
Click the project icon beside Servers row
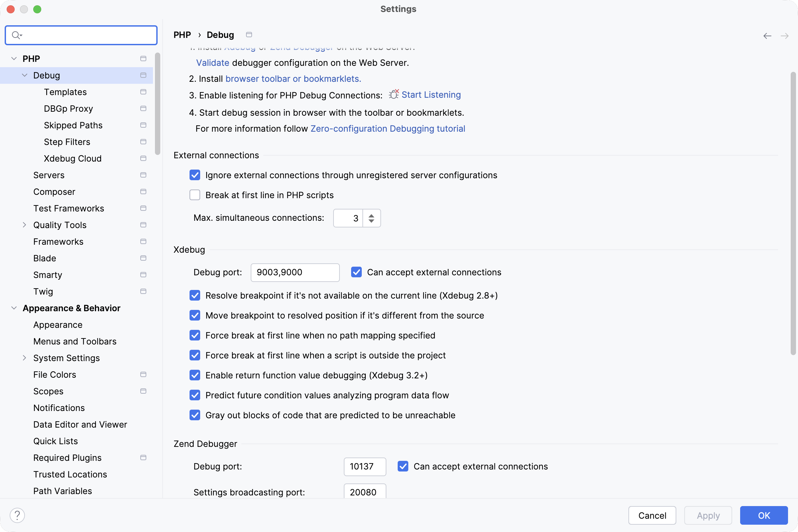(143, 175)
